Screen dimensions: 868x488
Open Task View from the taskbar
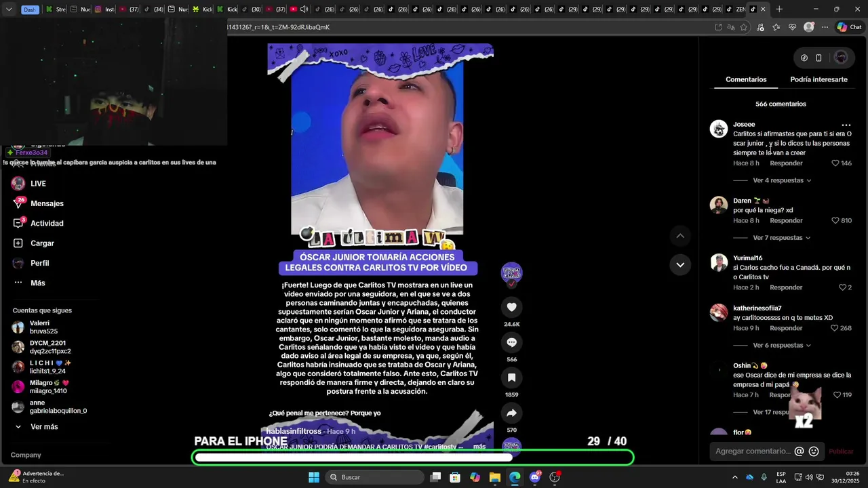pyautogui.click(x=435, y=477)
